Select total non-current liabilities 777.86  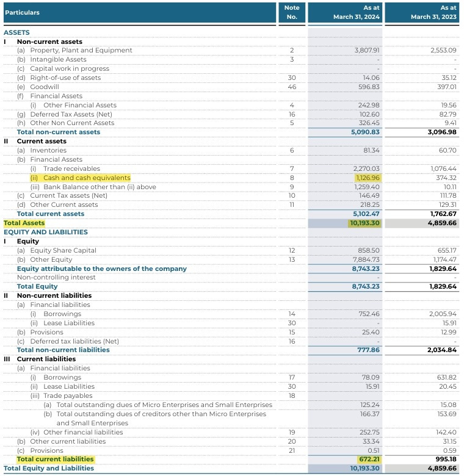coord(368,350)
